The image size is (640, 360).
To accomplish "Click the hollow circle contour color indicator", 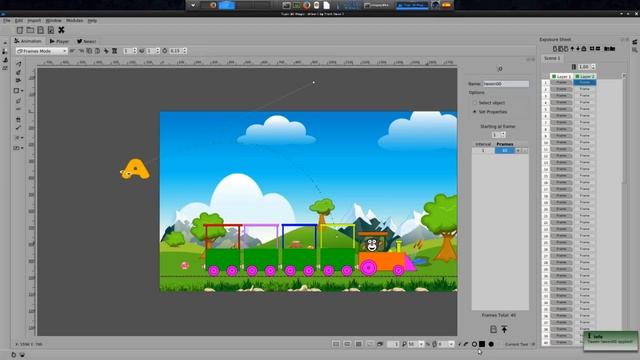I will tap(474, 344).
